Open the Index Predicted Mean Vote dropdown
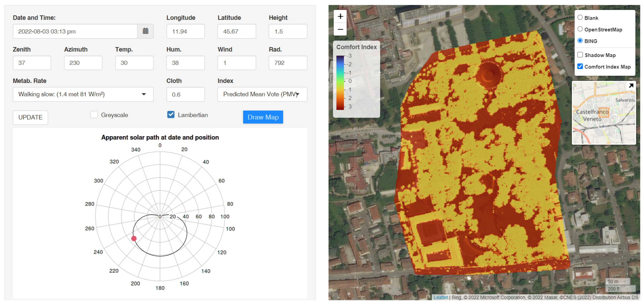 262,94
